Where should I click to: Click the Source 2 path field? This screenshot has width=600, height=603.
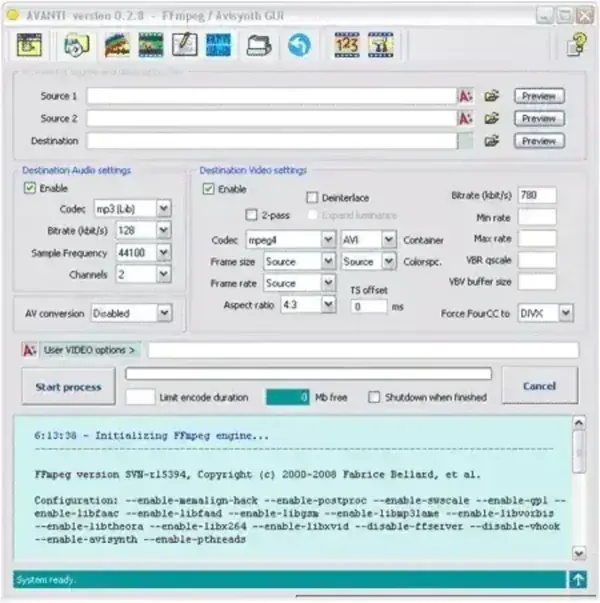[272, 118]
